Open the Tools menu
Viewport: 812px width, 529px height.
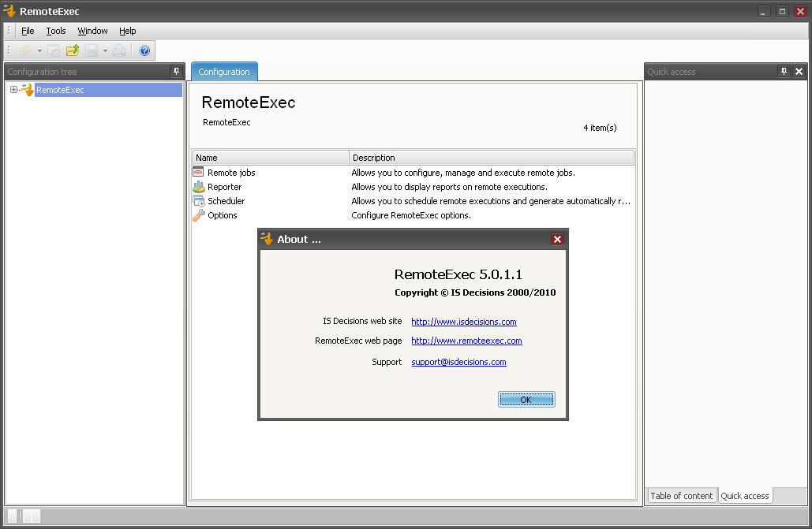56,31
